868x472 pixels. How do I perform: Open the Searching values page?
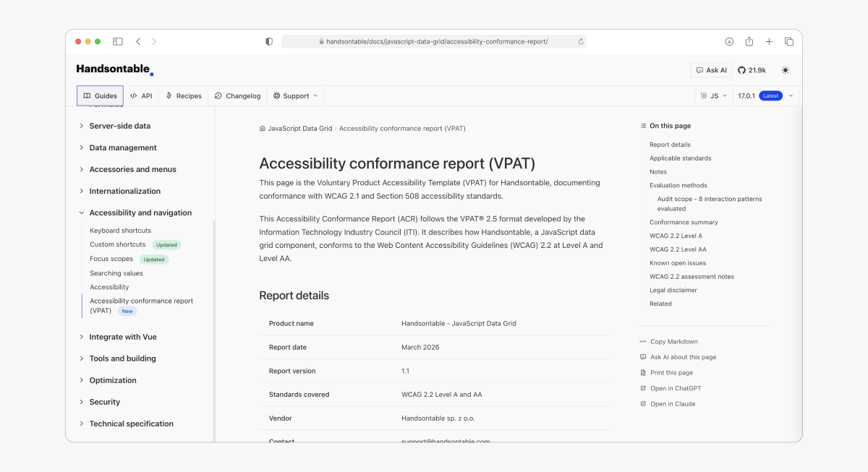click(116, 273)
